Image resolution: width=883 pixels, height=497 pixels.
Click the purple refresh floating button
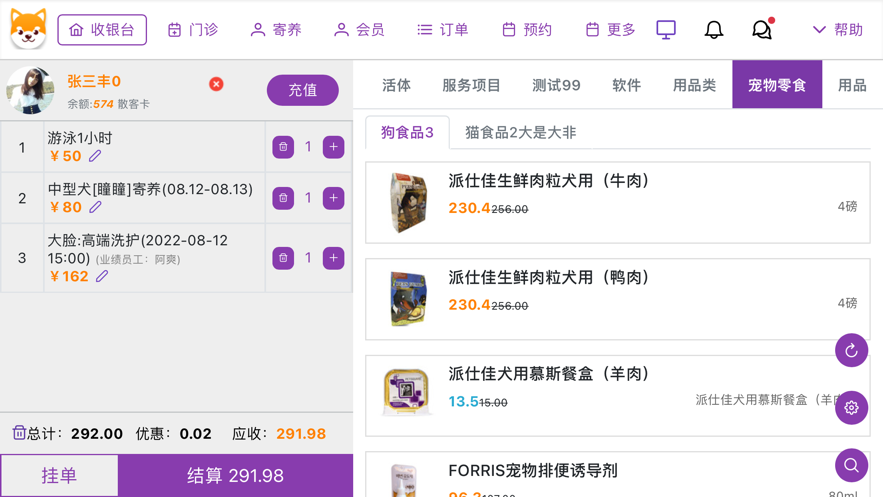coord(851,350)
